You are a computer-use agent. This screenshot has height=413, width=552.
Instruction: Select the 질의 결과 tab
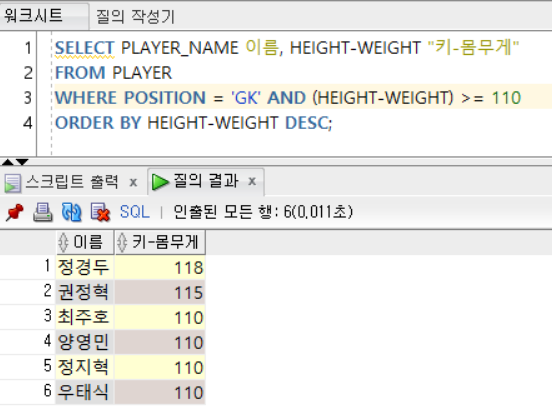click(x=206, y=181)
